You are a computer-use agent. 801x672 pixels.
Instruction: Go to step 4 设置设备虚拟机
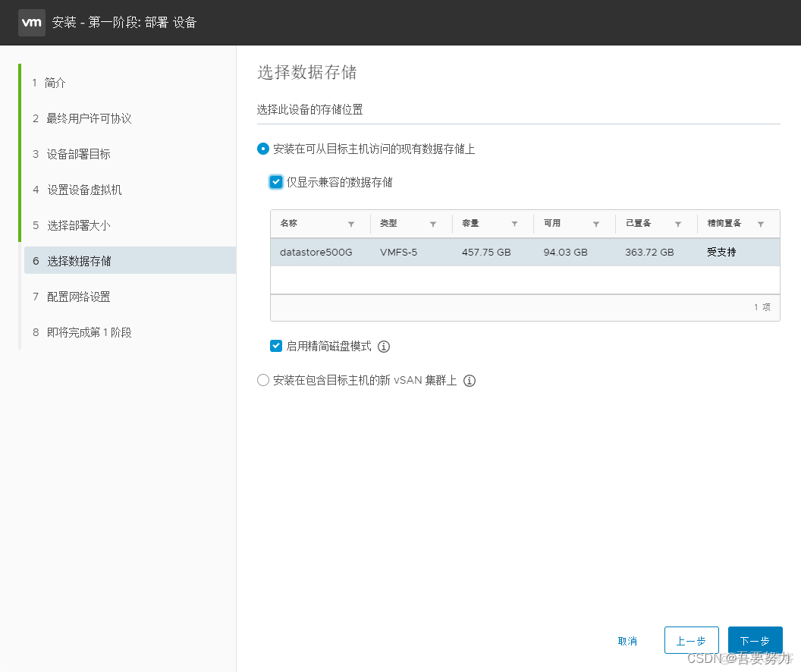coord(77,190)
